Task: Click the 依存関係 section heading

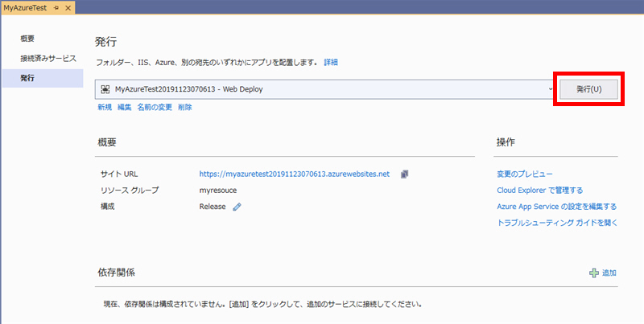Action: [116, 273]
